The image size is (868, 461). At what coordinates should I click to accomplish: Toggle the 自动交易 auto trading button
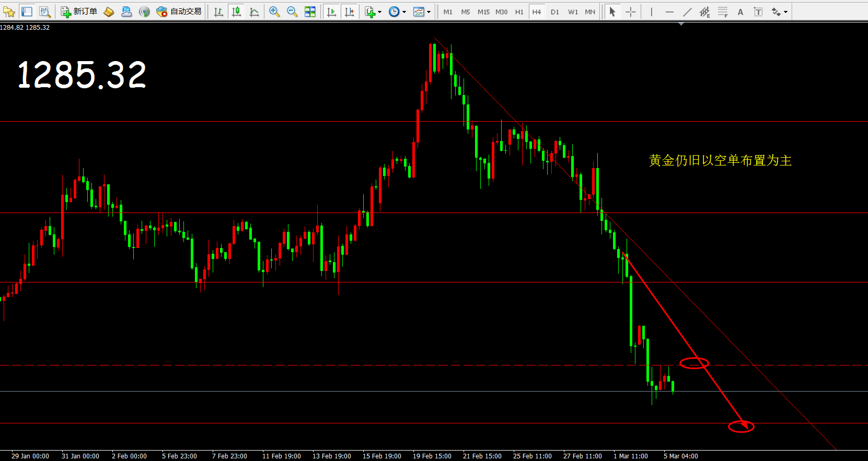179,11
